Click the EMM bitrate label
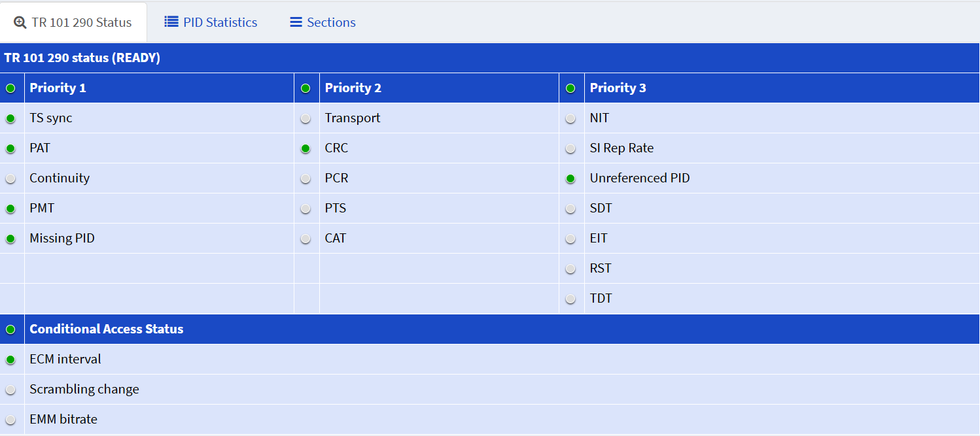Viewport: 980px width, 436px height. [63, 420]
